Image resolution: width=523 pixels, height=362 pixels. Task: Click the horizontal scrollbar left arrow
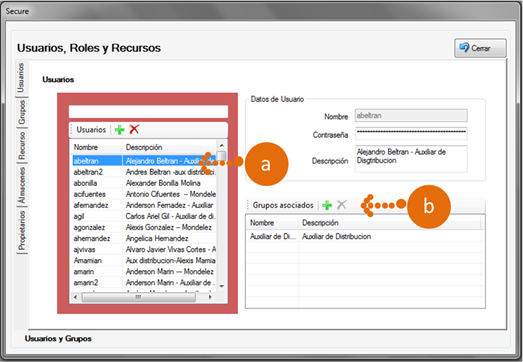tap(75, 297)
